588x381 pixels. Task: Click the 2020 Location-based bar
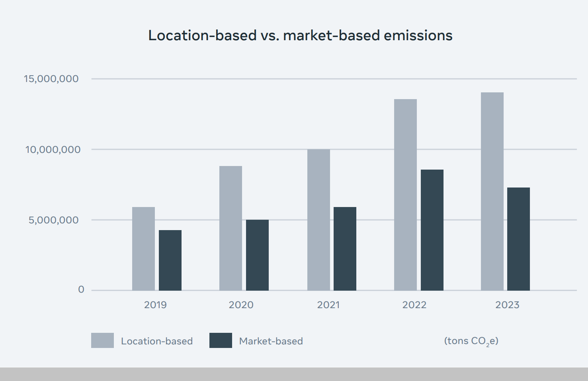coord(231,228)
